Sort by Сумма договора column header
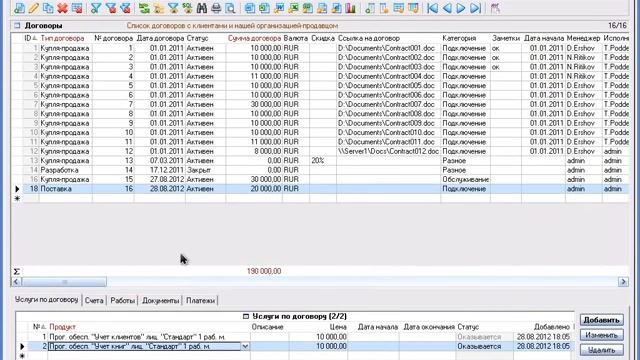Image resolution: width=640 pixels, height=360 pixels. click(254, 38)
